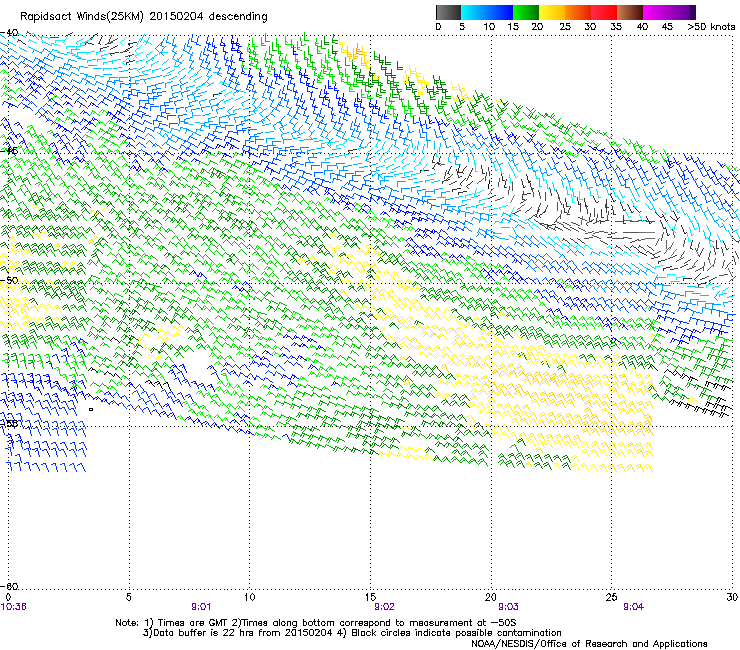Click the '-40' latitude axis label
The width and height of the screenshot is (740, 650).
click(x=9, y=33)
